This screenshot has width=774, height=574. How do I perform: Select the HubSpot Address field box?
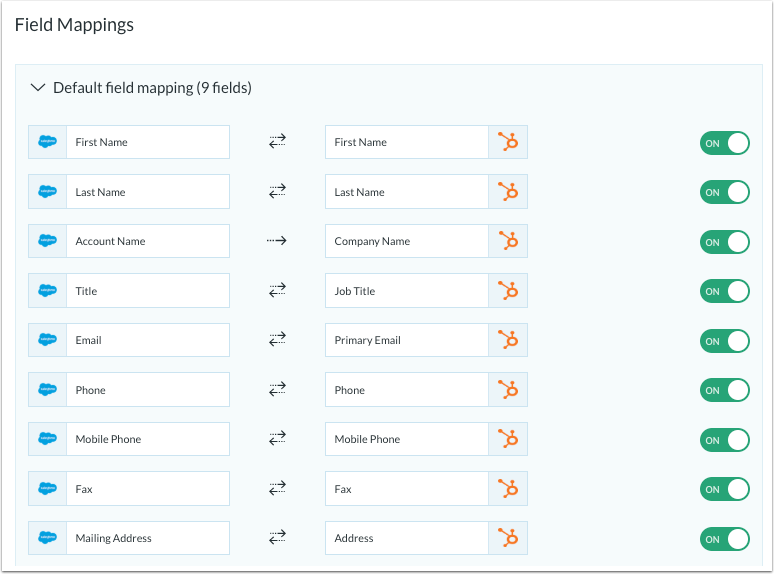pyautogui.click(x=407, y=538)
